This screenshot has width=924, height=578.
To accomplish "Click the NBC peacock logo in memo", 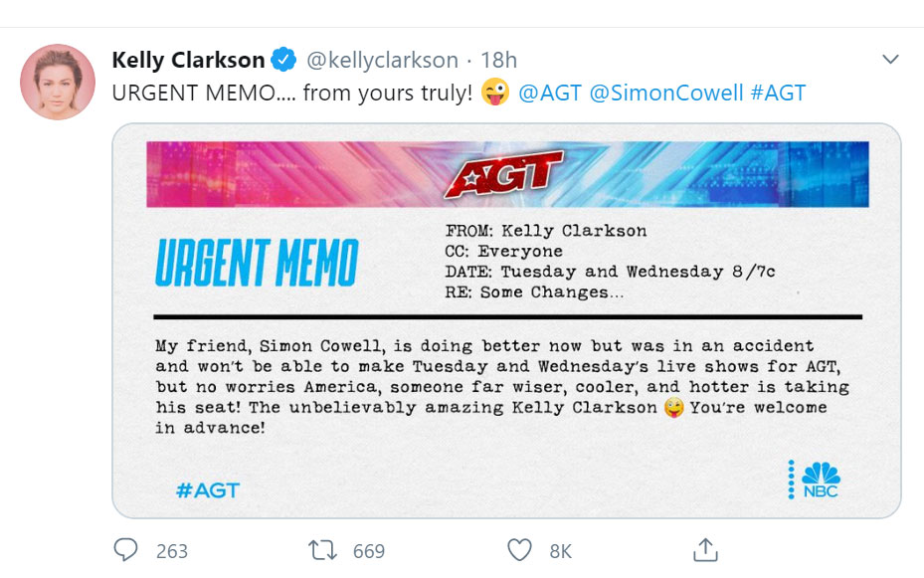I will [819, 479].
